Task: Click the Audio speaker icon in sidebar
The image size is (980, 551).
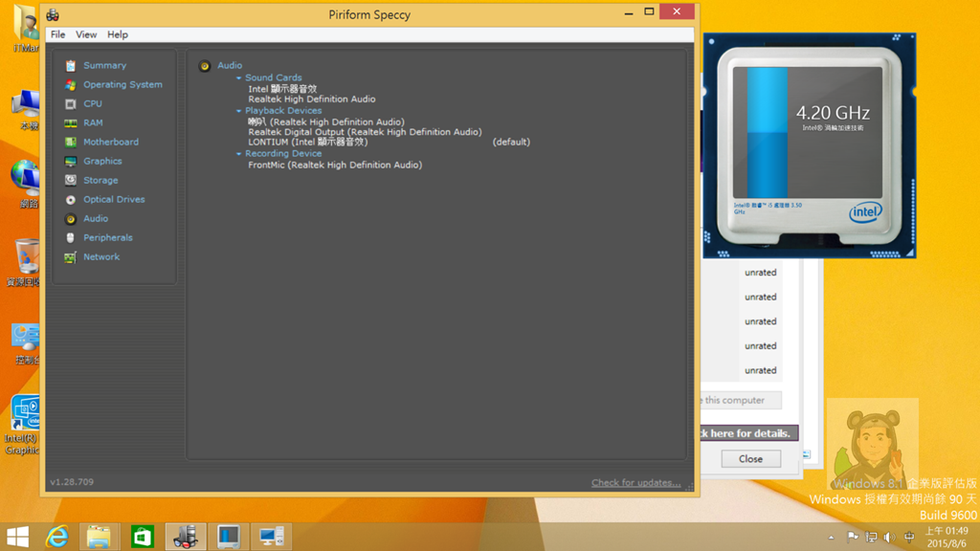Action: (x=71, y=219)
